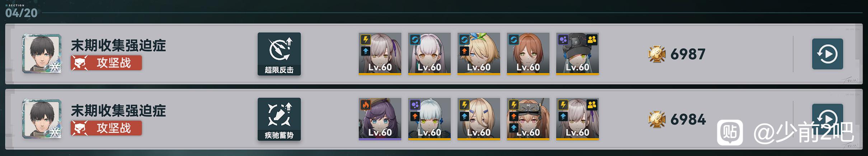Click the gold medal icon beside 6984
Viewport: 868px width, 156px height.
coord(657,119)
